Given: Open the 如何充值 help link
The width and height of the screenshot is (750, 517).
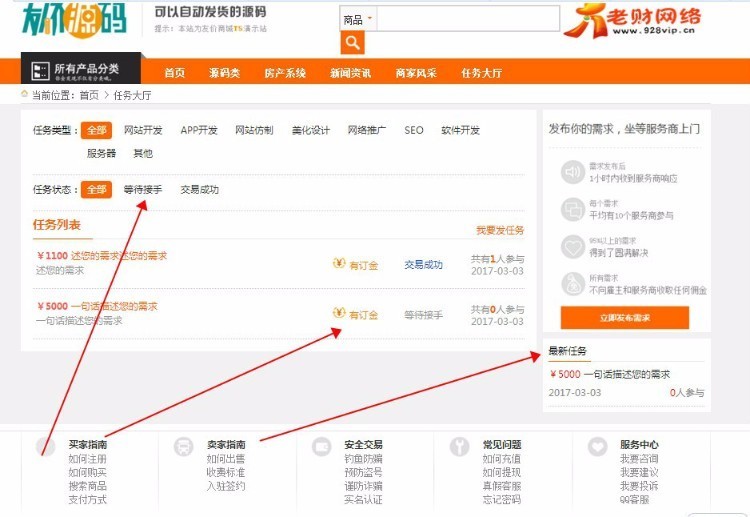Looking at the screenshot, I should coord(502,459).
